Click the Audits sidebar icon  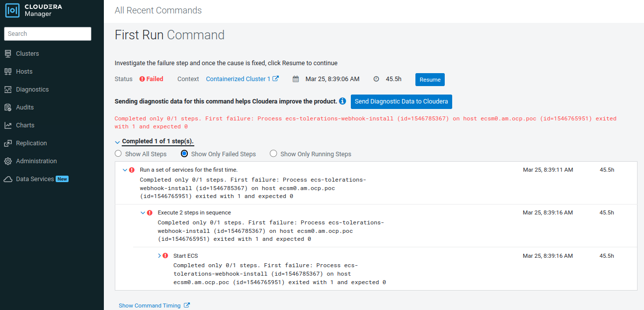8,107
